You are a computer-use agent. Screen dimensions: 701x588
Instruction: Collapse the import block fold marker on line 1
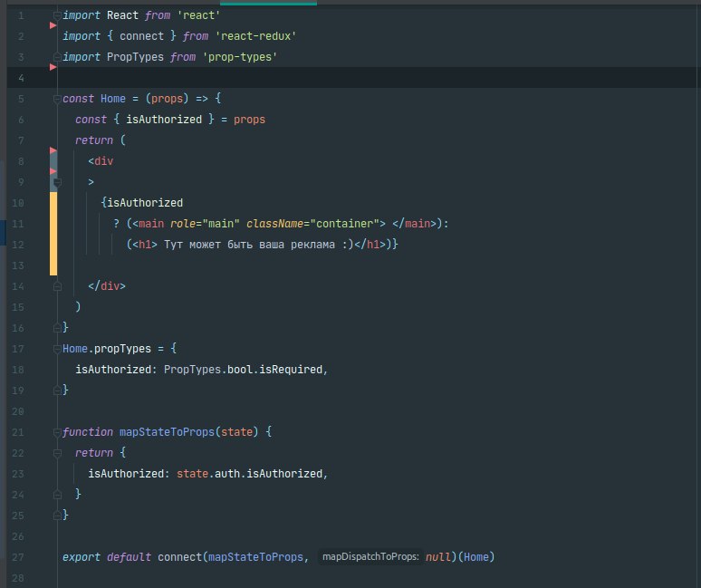click(57, 15)
